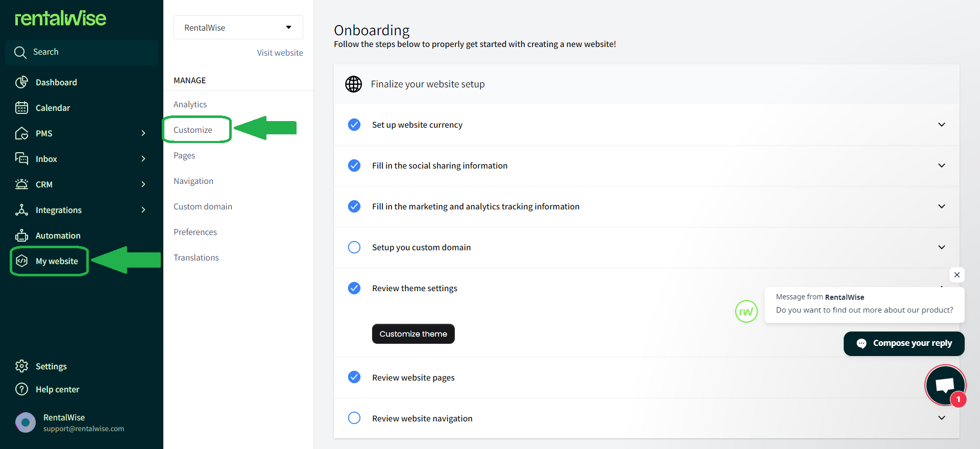Viewport: 980px width, 449px height.
Task: Click the Compose your reply button
Action: pos(904,343)
